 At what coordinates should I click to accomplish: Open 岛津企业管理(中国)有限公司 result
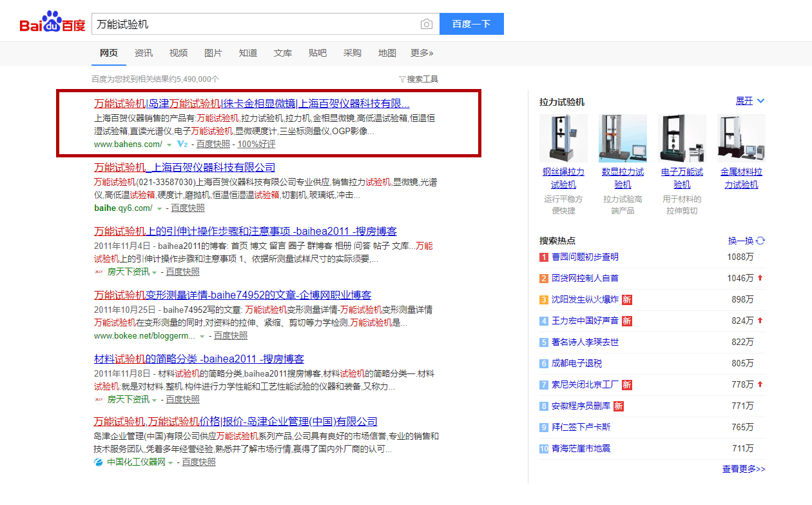(x=236, y=422)
